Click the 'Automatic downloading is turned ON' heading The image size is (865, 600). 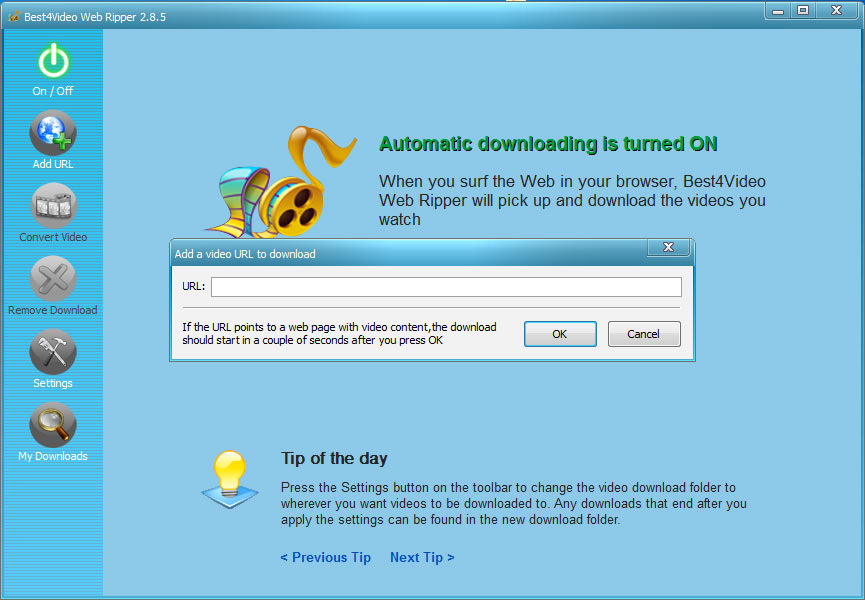pyautogui.click(x=548, y=144)
